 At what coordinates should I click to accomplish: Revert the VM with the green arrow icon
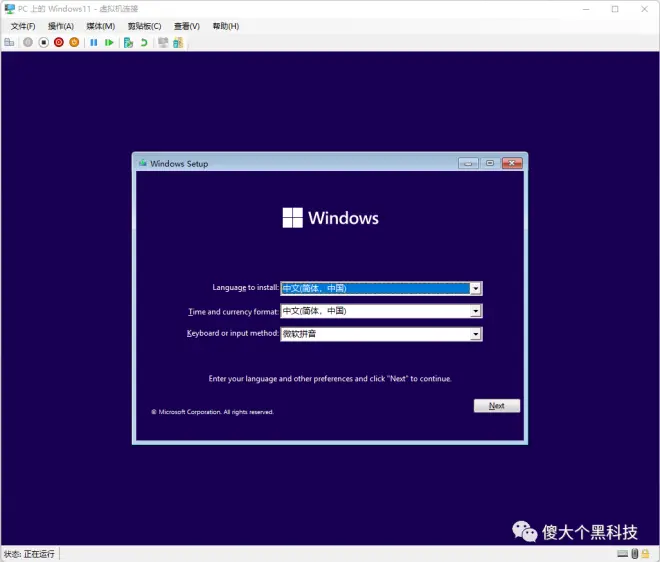click(x=144, y=43)
